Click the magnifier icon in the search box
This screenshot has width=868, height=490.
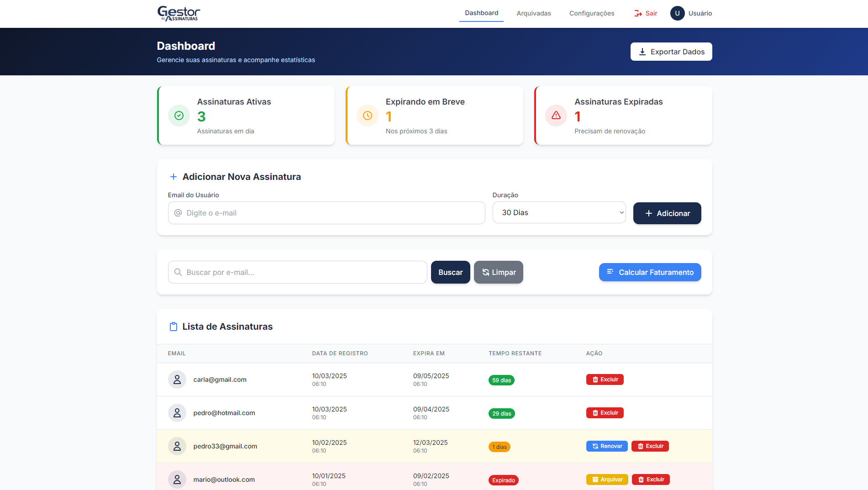pos(178,272)
